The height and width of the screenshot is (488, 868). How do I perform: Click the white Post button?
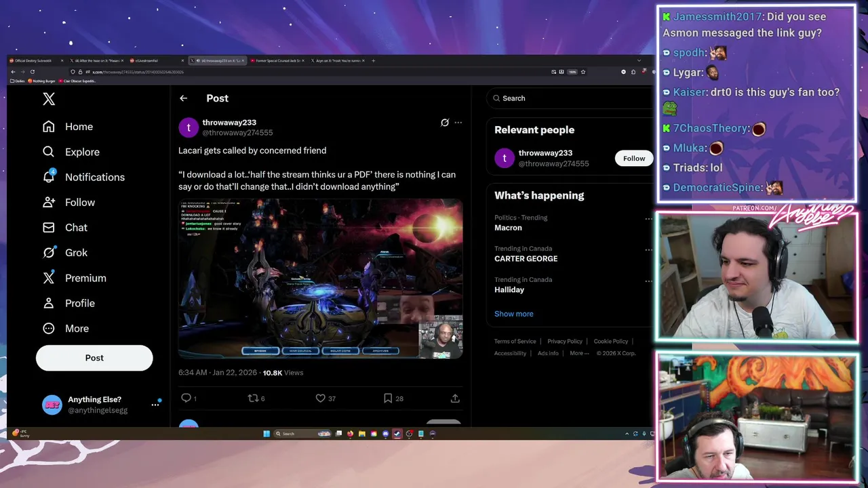pyautogui.click(x=94, y=358)
